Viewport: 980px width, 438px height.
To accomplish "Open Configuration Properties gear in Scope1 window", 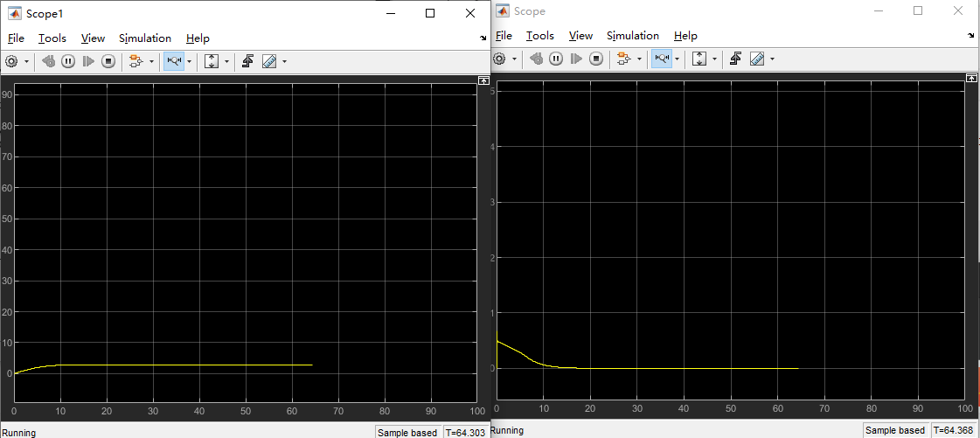I will (x=11, y=61).
